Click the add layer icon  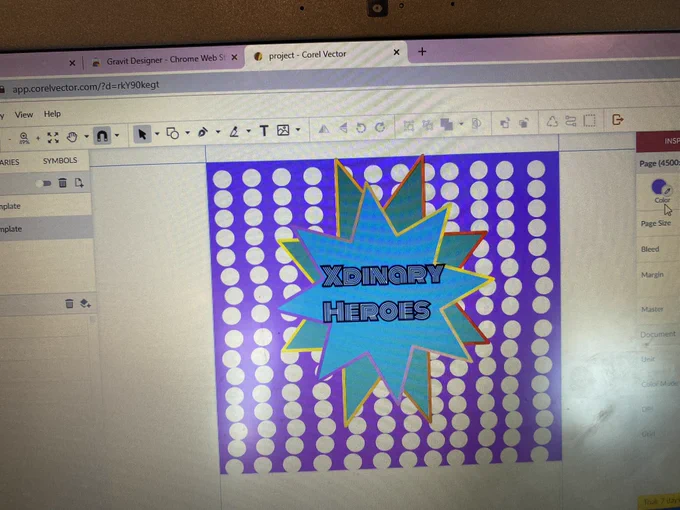coord(85,304)
